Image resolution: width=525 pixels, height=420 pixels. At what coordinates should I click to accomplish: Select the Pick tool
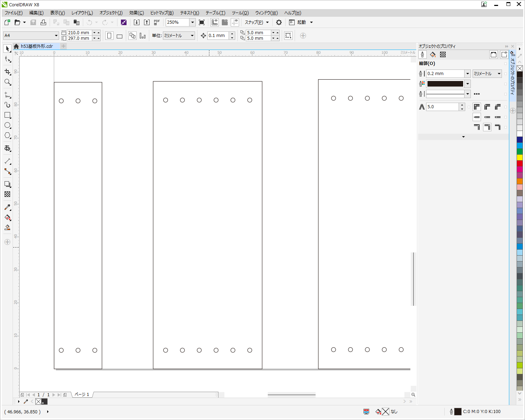pos(7,49)
